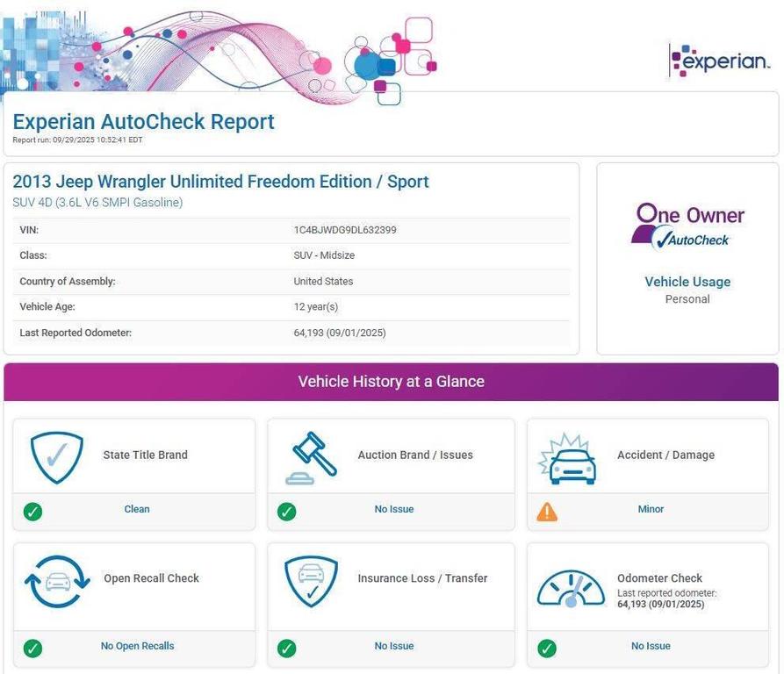Select the Vehicle History at a Glance header
Image resolution: width=784 pixels, height=674 pixels.
(391, 382)
